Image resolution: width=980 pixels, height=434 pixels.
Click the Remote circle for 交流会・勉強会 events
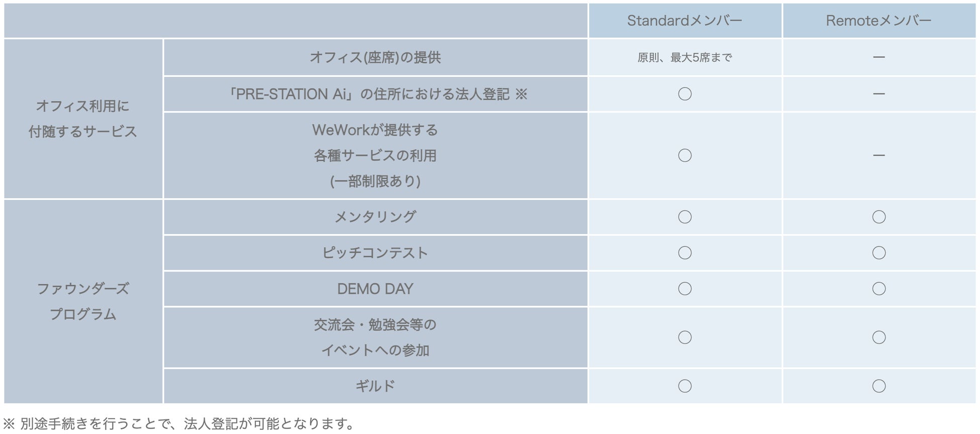tap(878, 337)
